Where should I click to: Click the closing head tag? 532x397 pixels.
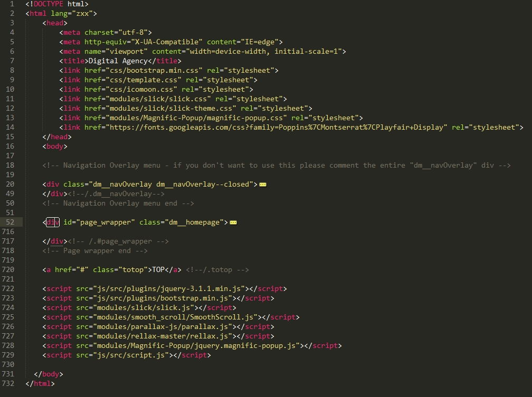point(57,137)
